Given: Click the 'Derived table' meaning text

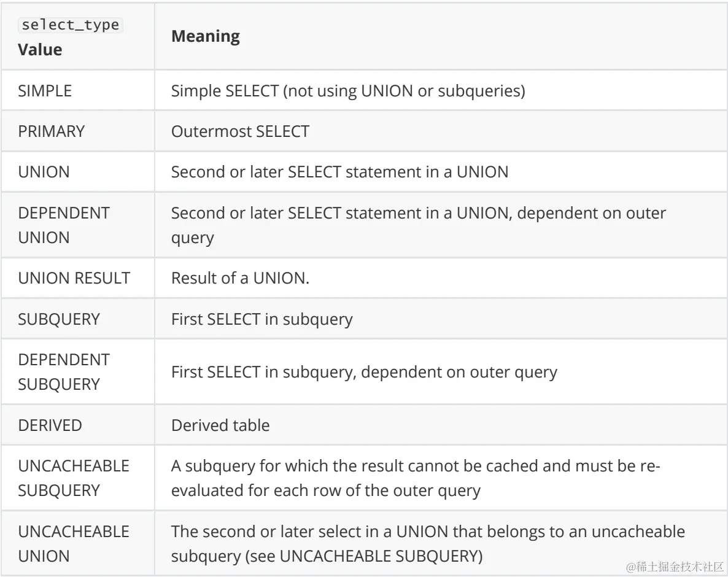Looking at the screenshot, I should (220, 425).
